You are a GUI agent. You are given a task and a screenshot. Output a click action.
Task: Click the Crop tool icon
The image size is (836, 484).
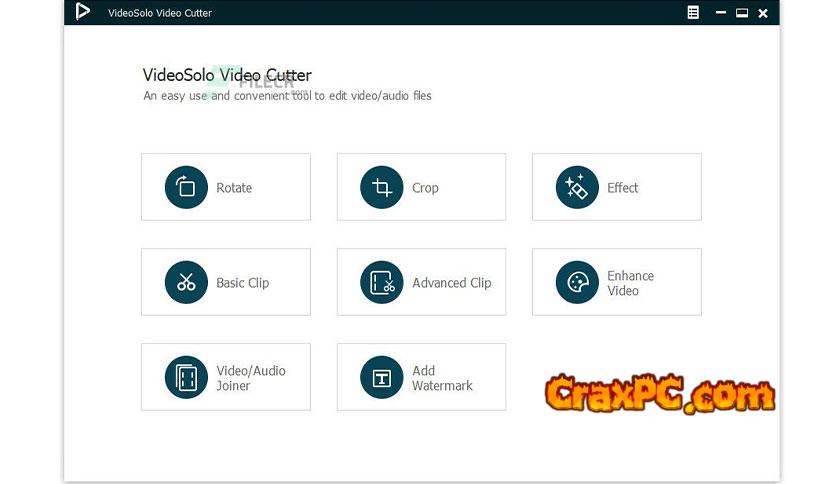(382, 187)
